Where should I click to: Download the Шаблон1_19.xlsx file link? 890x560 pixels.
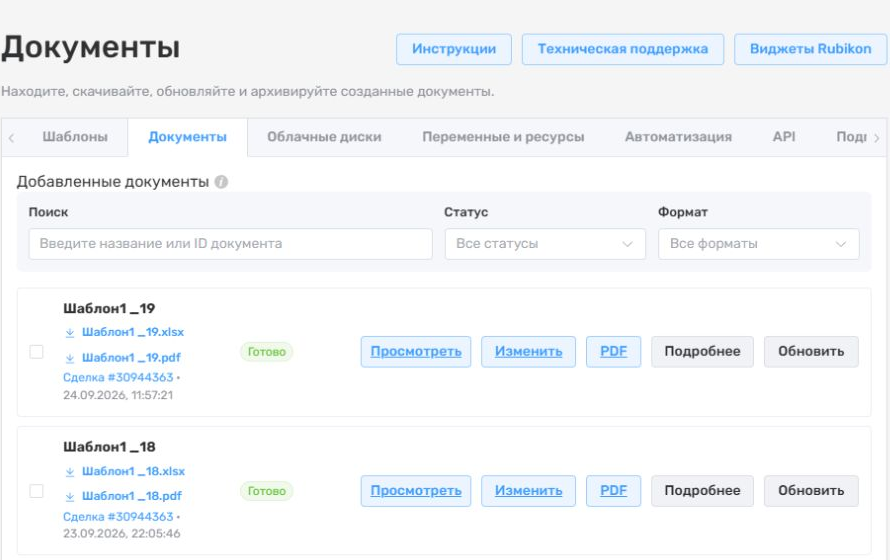point(133,332)
